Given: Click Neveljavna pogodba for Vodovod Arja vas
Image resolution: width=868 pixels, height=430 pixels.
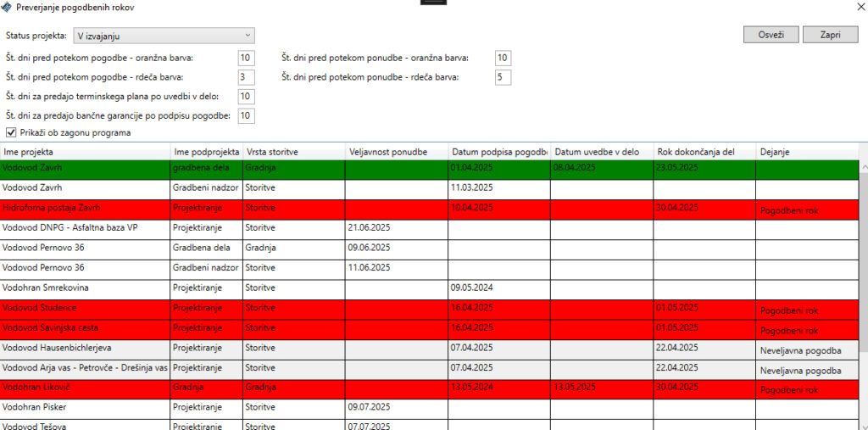Looking at the screenshot, I should (x=801, y=371).
